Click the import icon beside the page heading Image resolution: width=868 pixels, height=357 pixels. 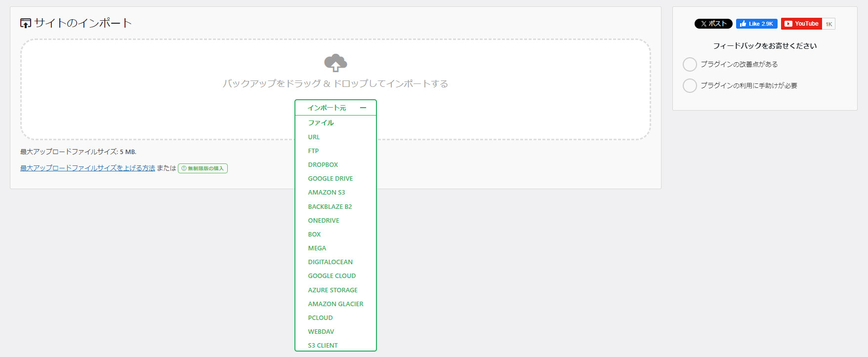26,23
